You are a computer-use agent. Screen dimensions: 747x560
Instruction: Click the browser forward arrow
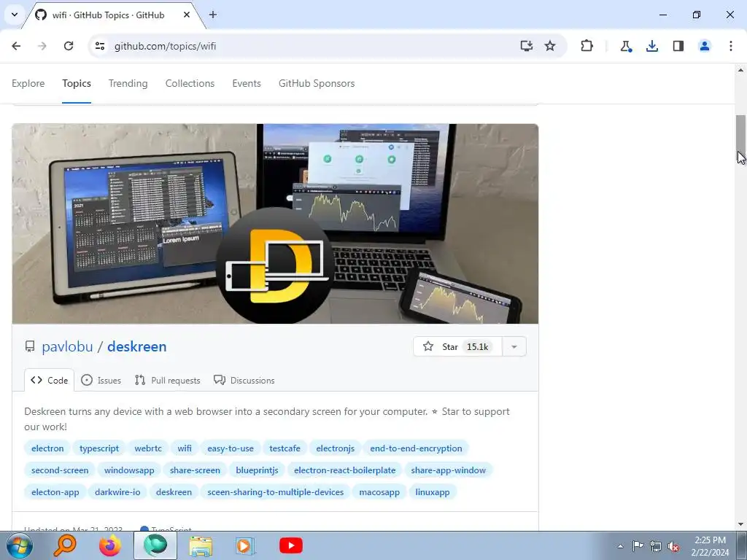click(x=42, y=46)
